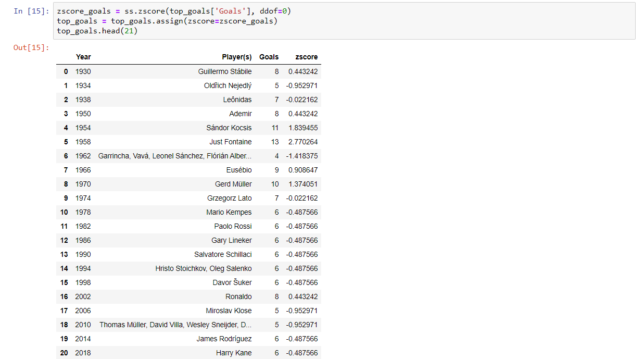Select the Hristo Stoichkov, Oleg Salenko cell

coord(204,268)
